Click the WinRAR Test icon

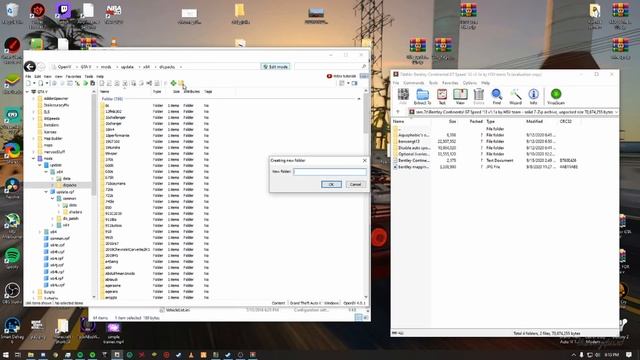[442, 97]
